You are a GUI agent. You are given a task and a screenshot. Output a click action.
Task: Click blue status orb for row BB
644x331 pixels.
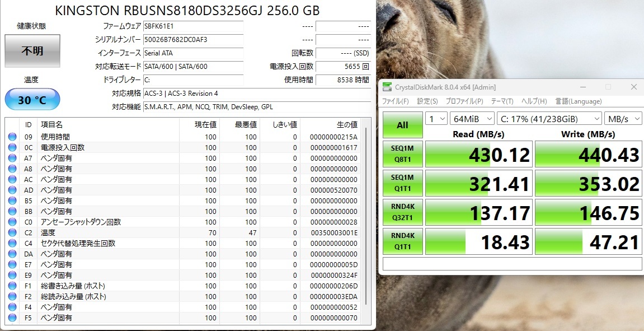point(12,211)
